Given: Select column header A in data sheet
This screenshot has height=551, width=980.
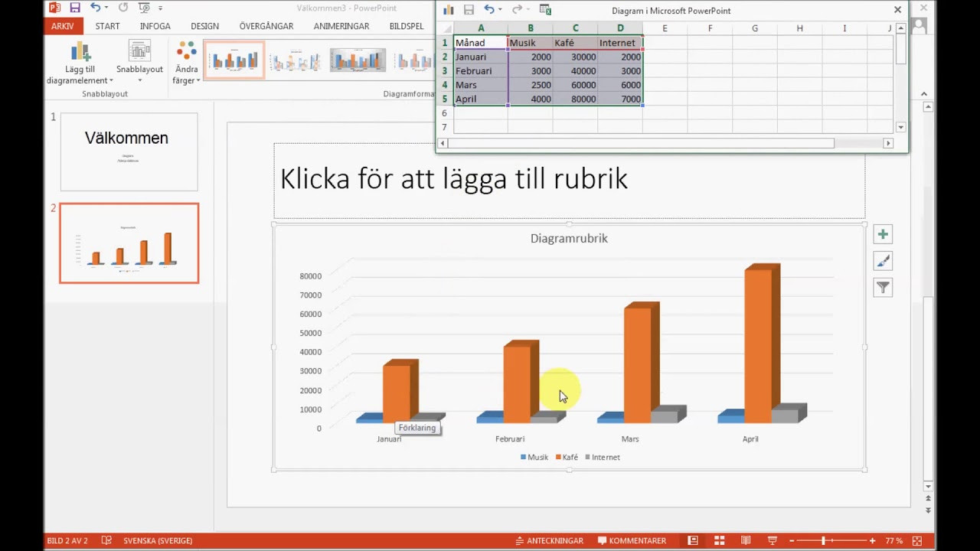Looking at the screenshot, I should [x=481, y=28].
